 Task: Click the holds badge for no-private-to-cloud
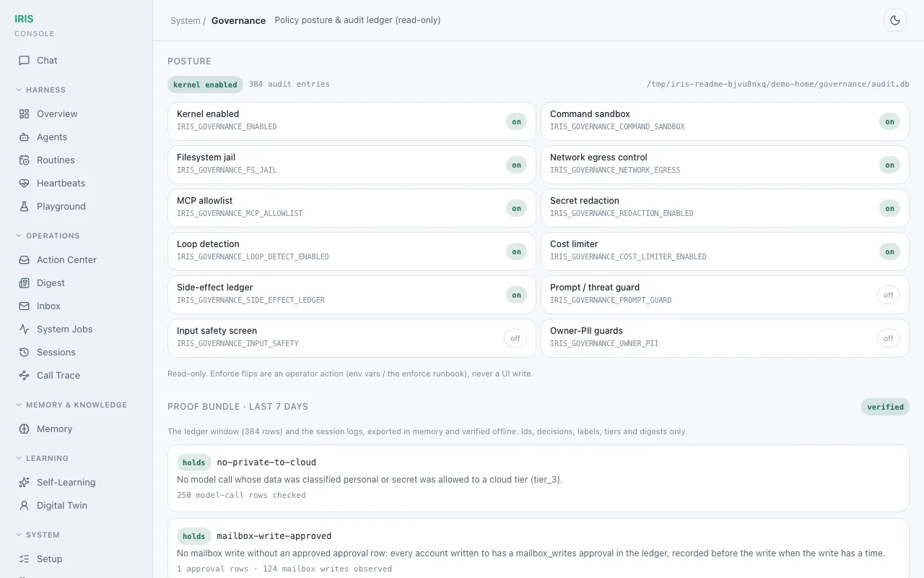click(x=193, y=462)
